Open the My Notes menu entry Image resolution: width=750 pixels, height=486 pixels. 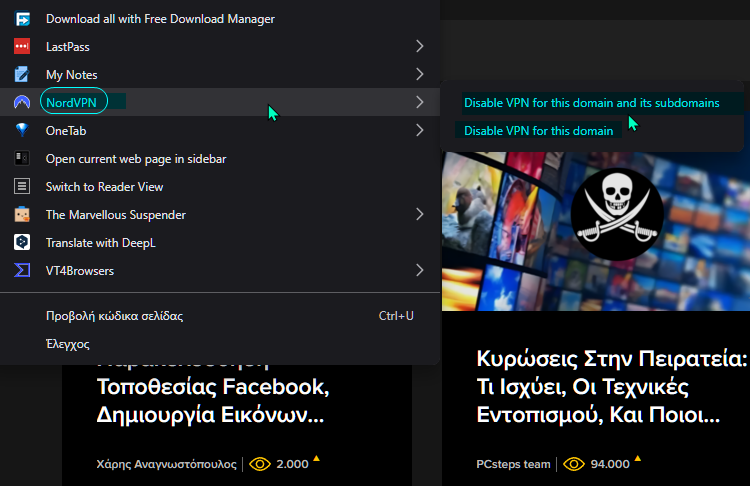[x=220, y=75]
